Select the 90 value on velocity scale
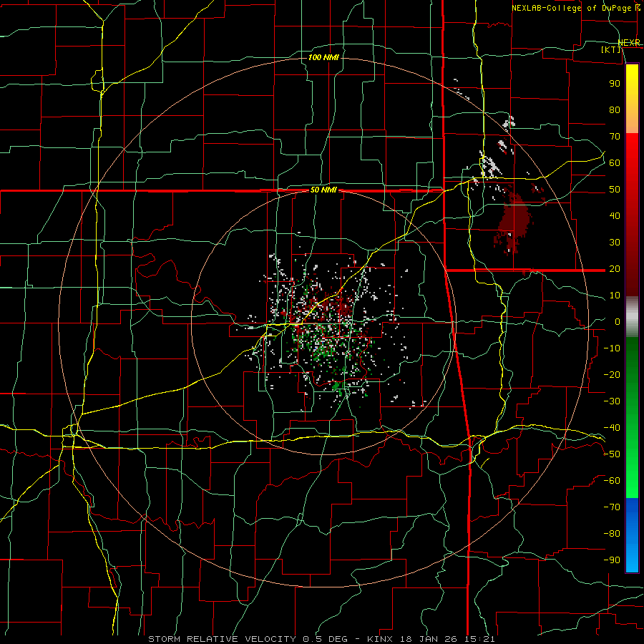 click(615, 84)
